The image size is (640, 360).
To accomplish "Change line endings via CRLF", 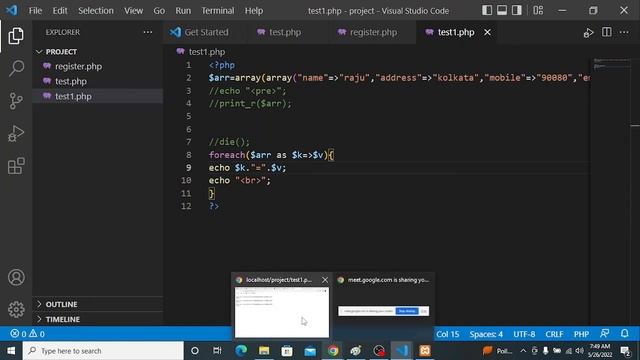I will click(x=554, y=334).
